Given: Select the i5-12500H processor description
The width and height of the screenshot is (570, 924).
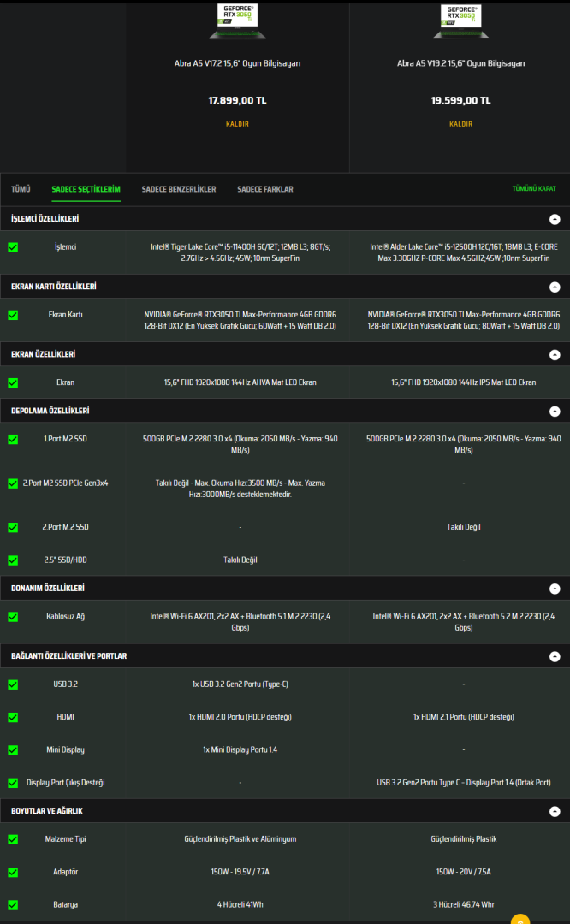Looking at the screenshot, I should point(464,252).
